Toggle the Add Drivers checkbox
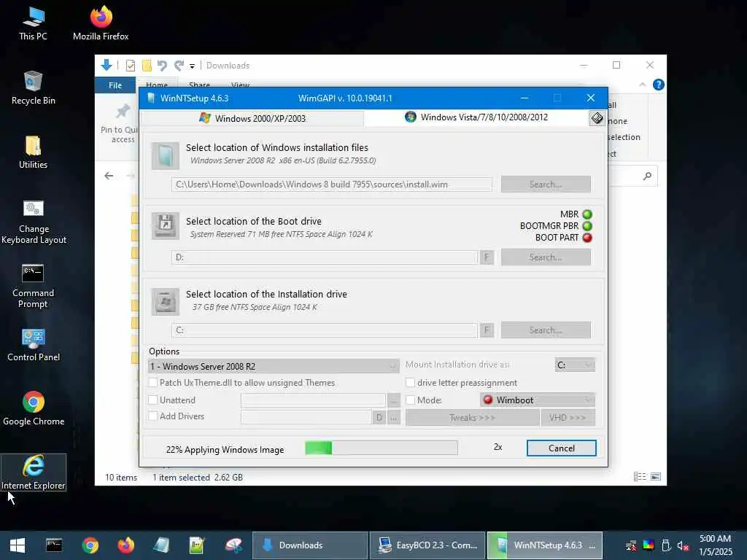This screenshot has width=747, height=560. coord(153,416)
